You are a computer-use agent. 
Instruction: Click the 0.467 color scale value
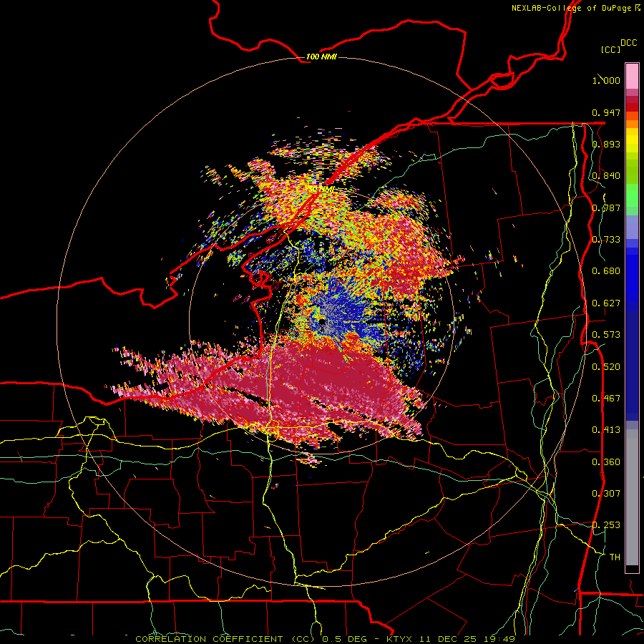(x=606, y=399)
